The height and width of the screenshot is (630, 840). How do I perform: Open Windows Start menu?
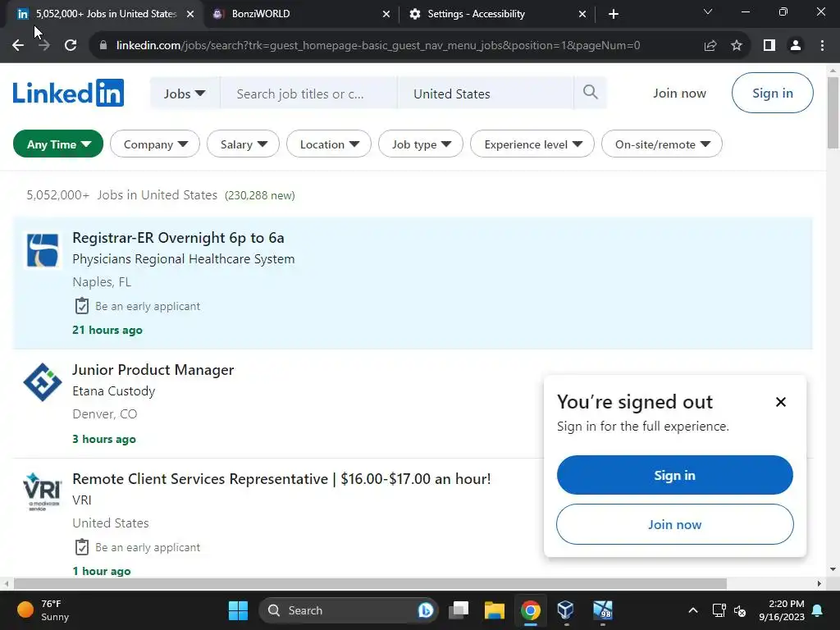pyautogui.click(x=238, y=610)
